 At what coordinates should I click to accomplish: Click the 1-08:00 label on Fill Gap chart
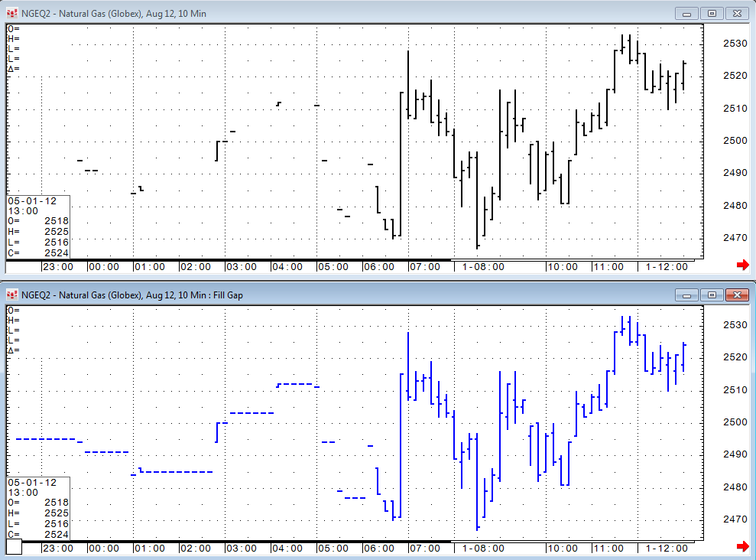click(x=482, y=549)
